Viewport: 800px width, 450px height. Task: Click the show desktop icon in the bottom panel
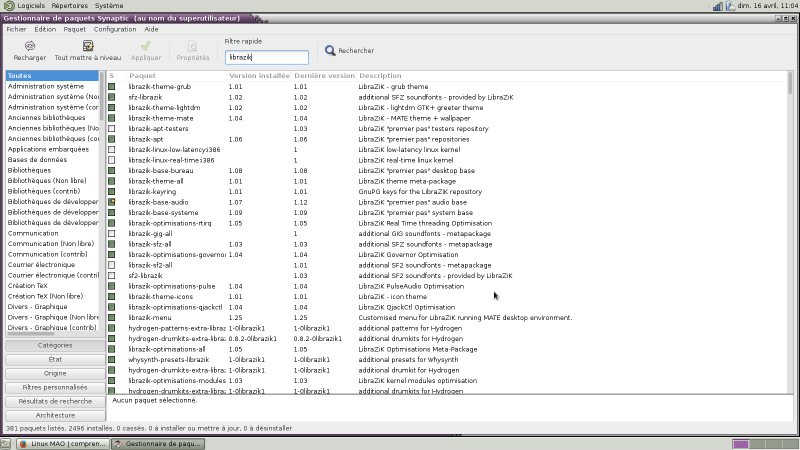click(8, 442)
